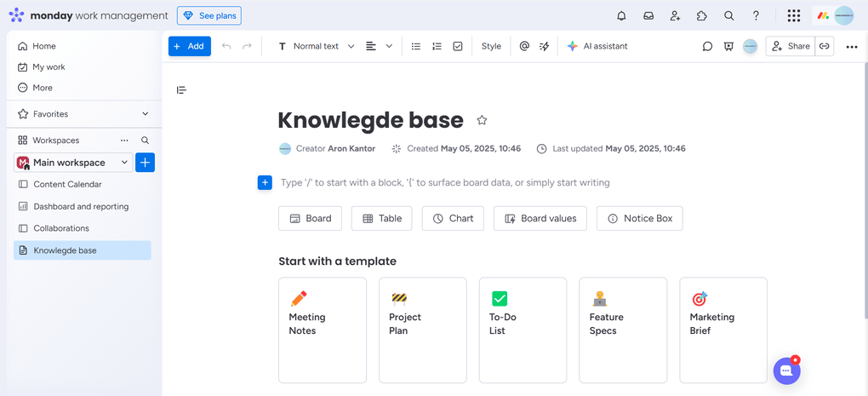Choose the Feature Specs template

click(x=623, y=330)
